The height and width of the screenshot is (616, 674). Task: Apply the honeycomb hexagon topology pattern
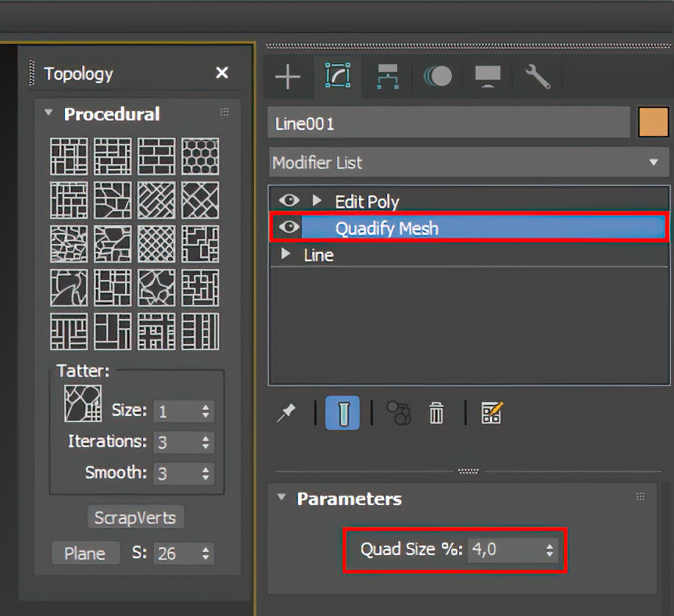(200, 156)
